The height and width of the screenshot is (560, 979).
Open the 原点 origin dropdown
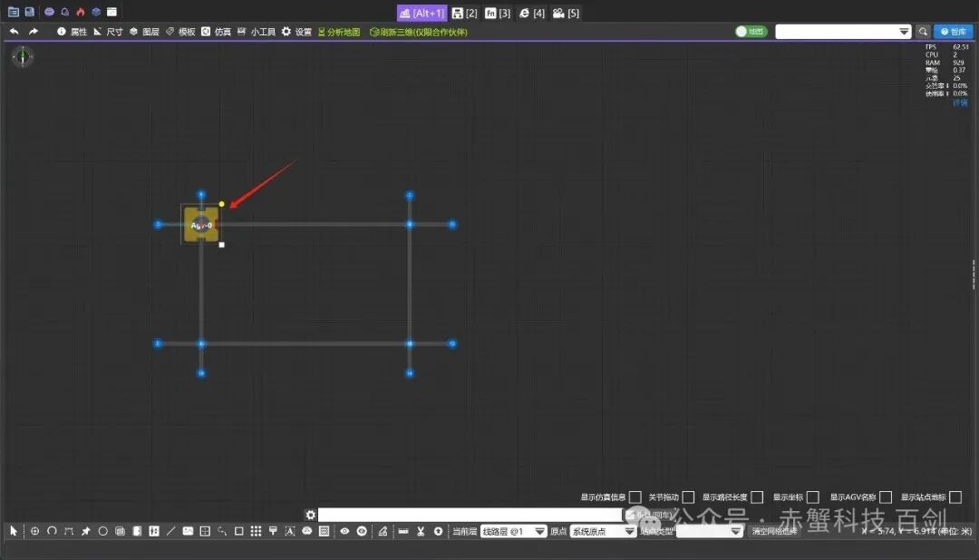pos(603,531)
